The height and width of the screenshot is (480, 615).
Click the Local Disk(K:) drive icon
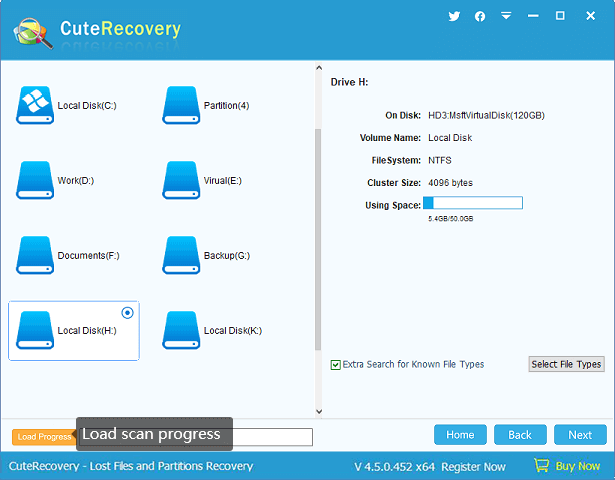click(x=181, y=330)
